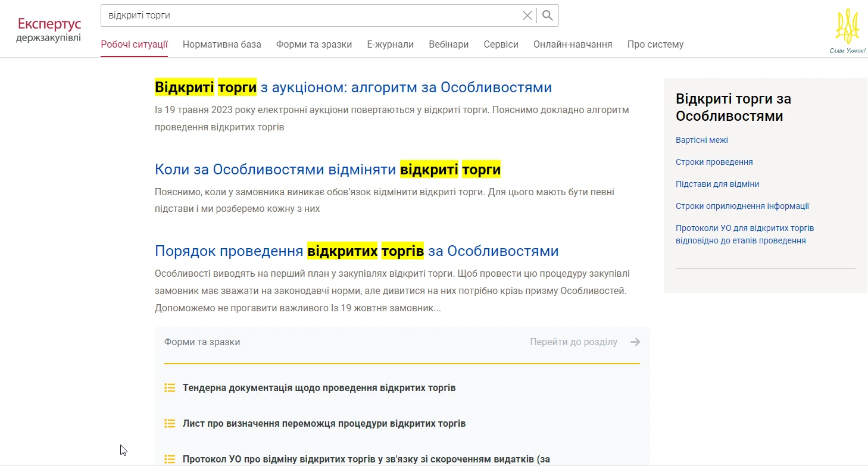Click the Вартісні межі sidebar link
Image resolution: width=868 pixels, height=466 pixels.
(x=701, y=139)
